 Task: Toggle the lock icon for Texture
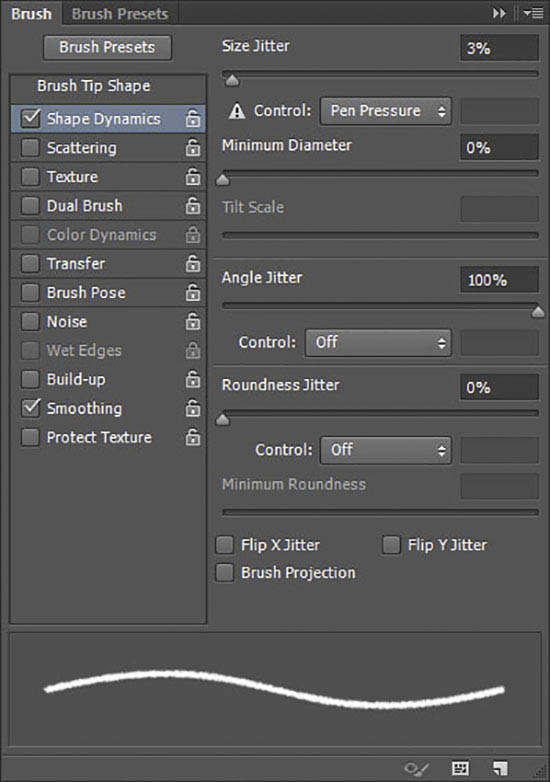click(192, 177)
